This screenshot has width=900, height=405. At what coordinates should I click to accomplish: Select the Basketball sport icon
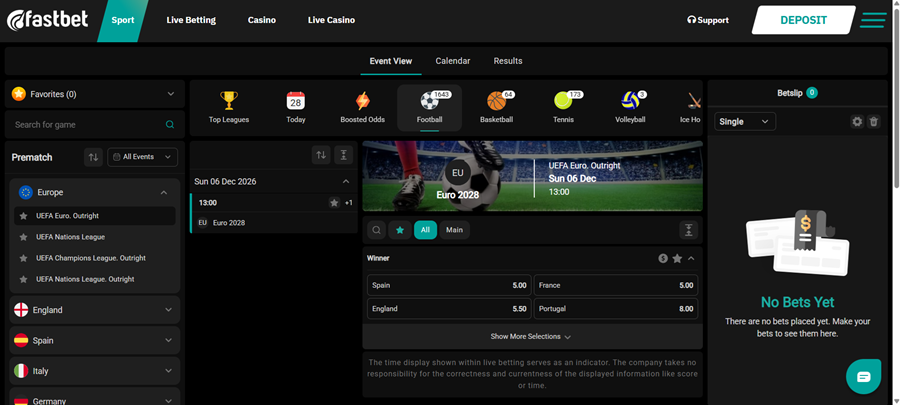click(x=496, y=101)
